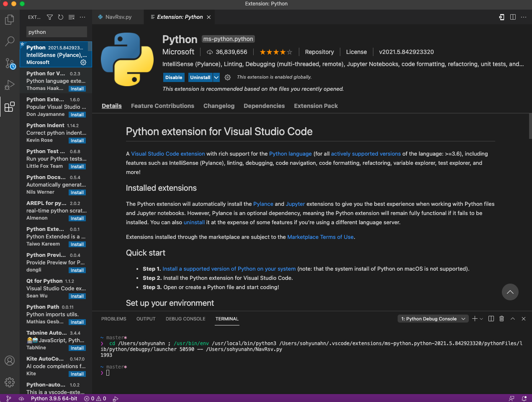Open the Dependencies tab
The width and height of the screenshot is (532, 402).
[x=264, y=106]
